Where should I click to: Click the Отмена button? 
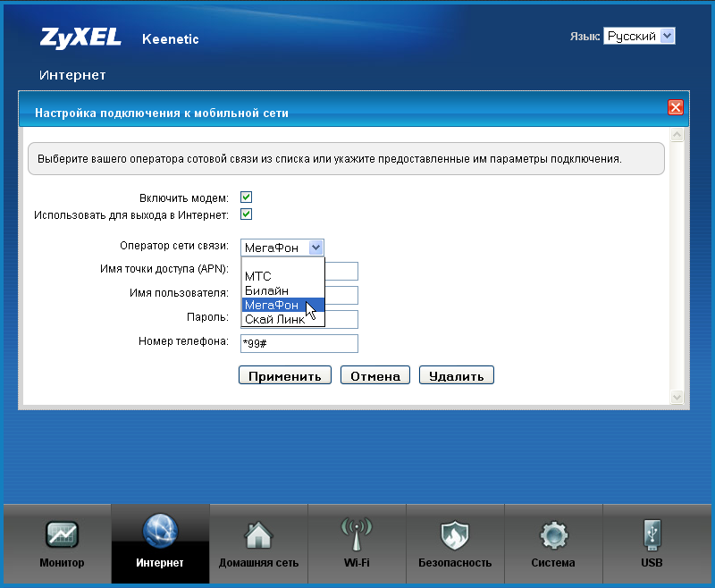375,375
